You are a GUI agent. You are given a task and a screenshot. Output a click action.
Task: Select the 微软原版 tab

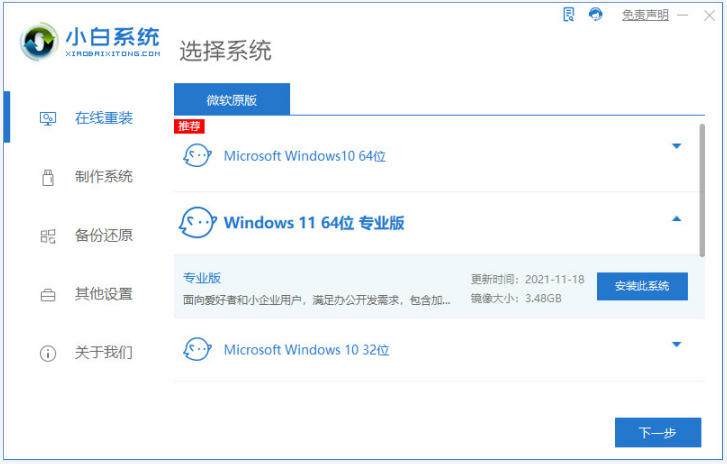tap(232, 100)
